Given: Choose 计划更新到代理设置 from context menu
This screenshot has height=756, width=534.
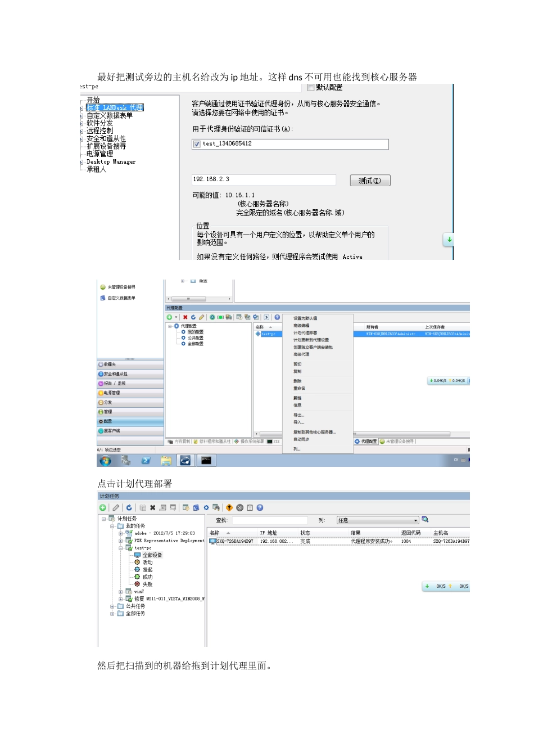Looking at the screenshot, I should [x=311, y=340].
